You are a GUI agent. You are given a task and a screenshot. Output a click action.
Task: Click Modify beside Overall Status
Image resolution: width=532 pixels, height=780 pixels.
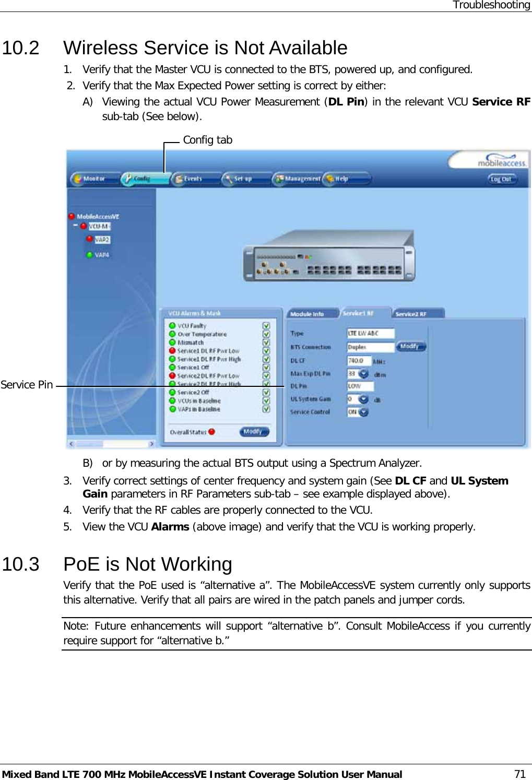click(254, 432)
